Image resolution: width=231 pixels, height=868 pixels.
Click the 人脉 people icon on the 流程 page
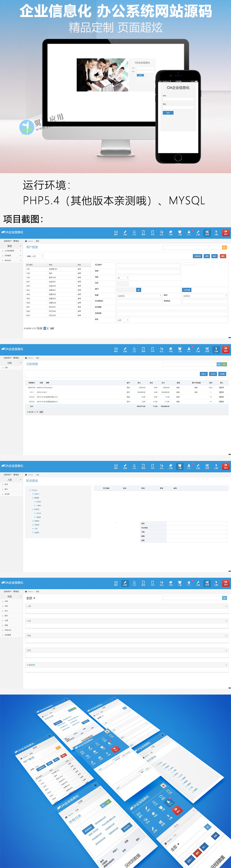point(180,583)
